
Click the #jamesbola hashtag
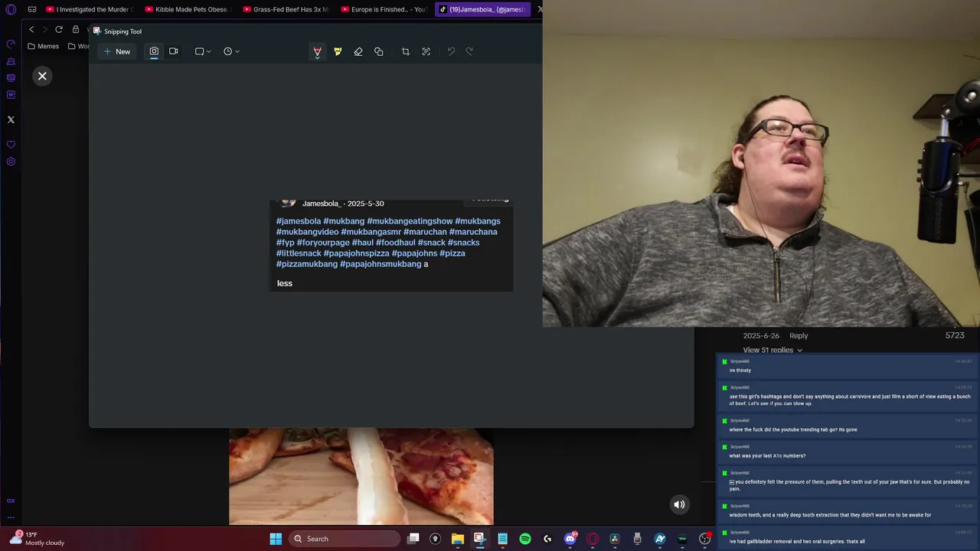click(299, 221)
